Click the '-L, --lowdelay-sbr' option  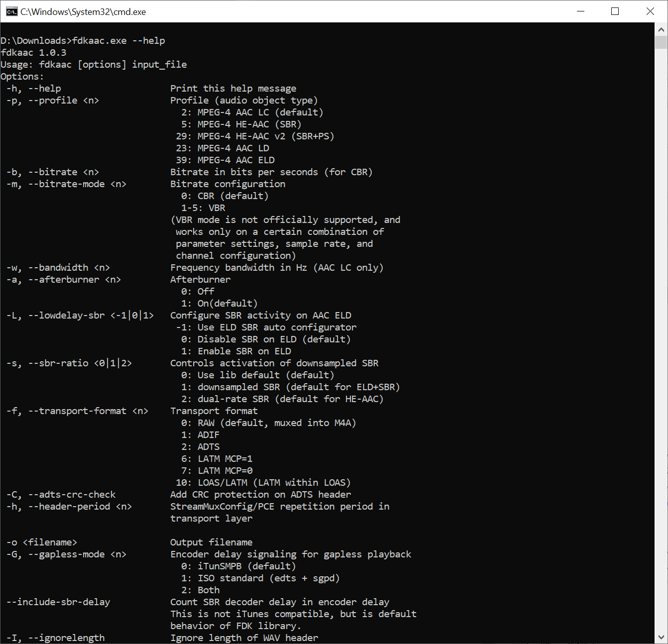pos(80,316)
